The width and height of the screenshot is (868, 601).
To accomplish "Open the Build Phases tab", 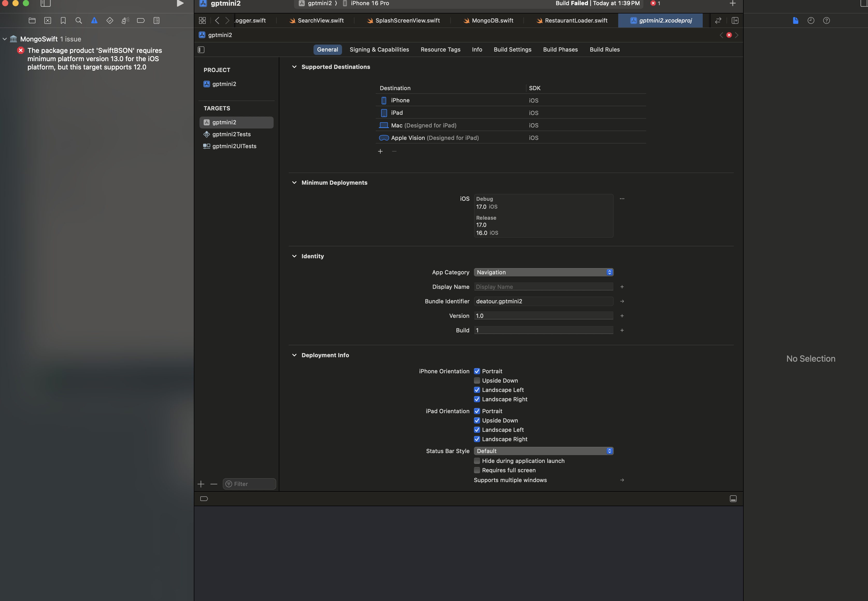I will pos(560,49).
